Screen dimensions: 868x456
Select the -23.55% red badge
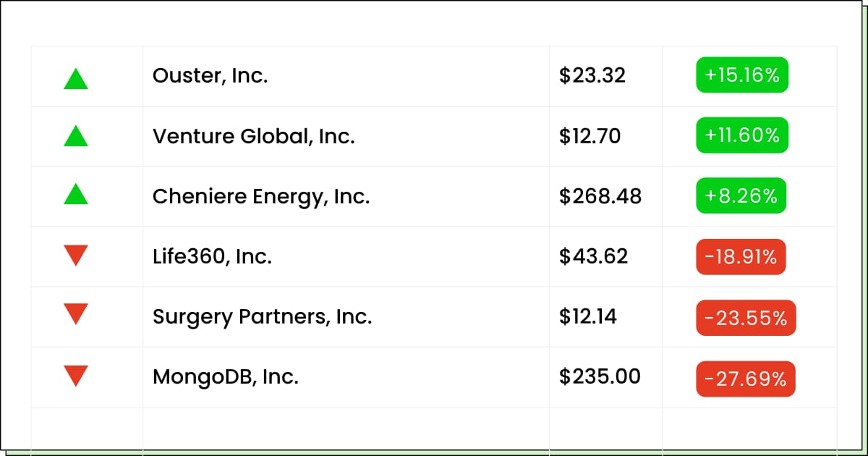point(746,318)
